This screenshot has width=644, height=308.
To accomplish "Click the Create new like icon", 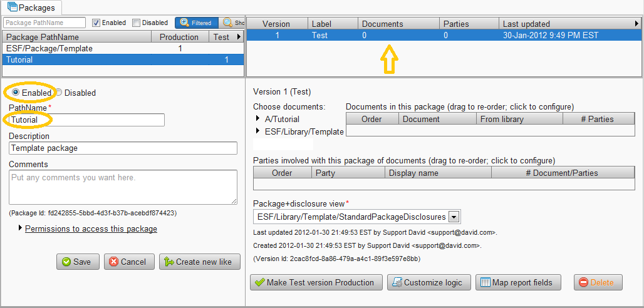I will click(168, 262).
